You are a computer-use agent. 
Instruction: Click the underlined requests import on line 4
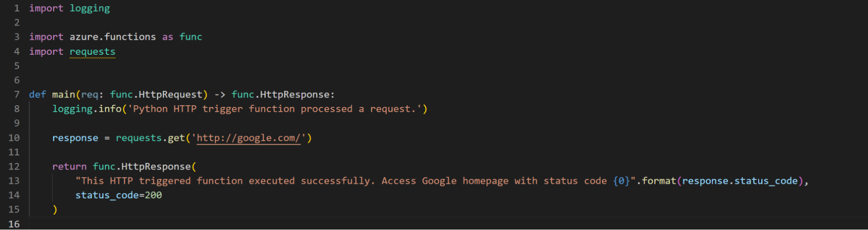click(92, 52)
